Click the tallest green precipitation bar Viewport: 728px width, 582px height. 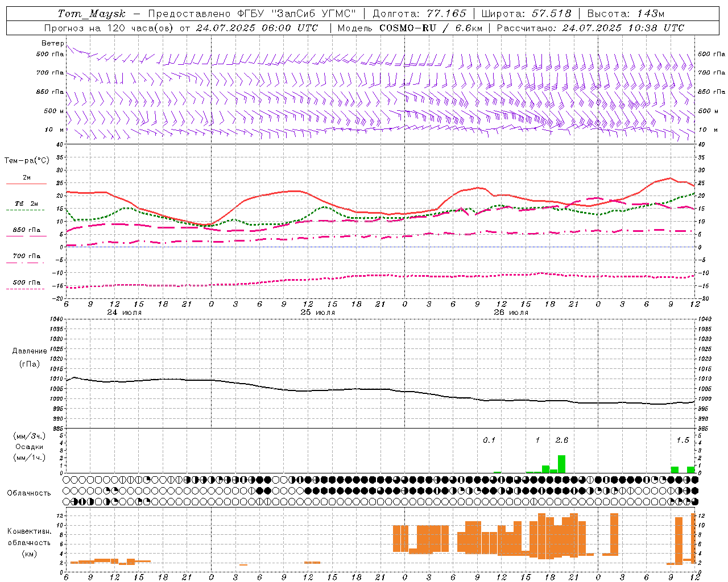[x=561, y=464]
